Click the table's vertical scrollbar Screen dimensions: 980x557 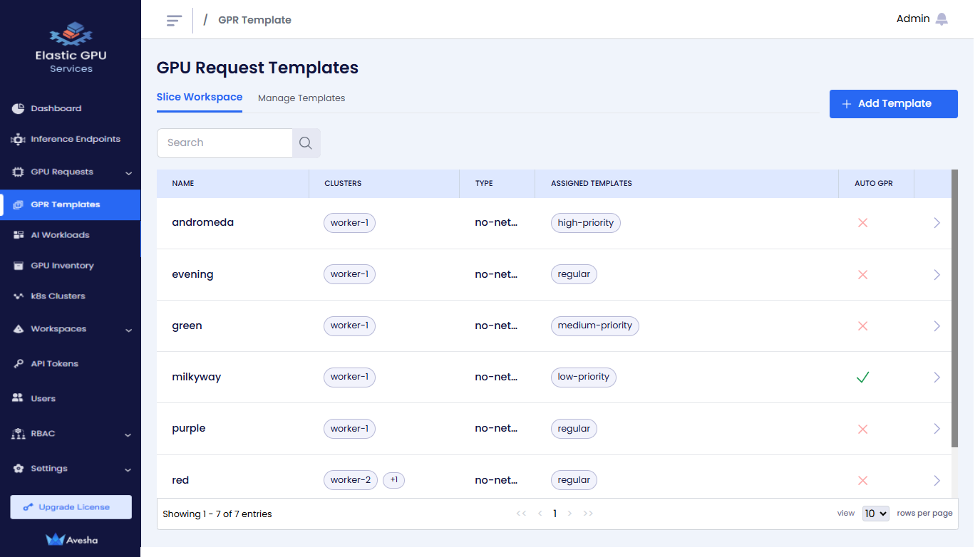pyautogui.click(x=954, y=308)
